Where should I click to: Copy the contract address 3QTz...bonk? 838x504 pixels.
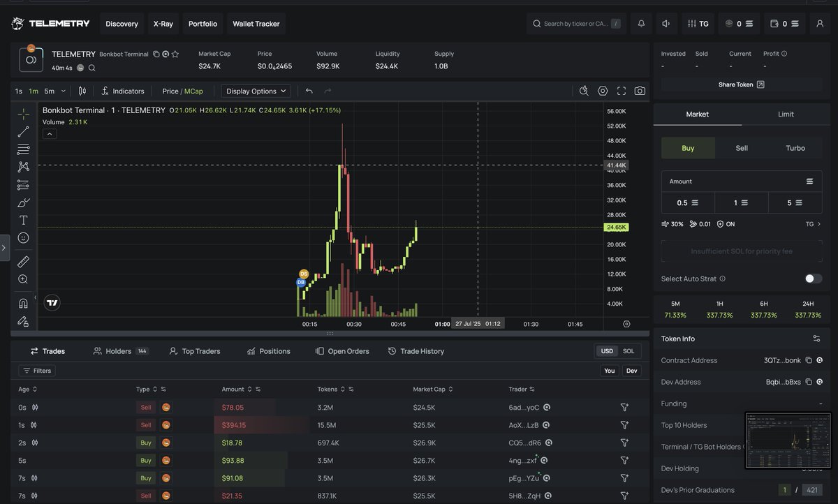point(809,360)
